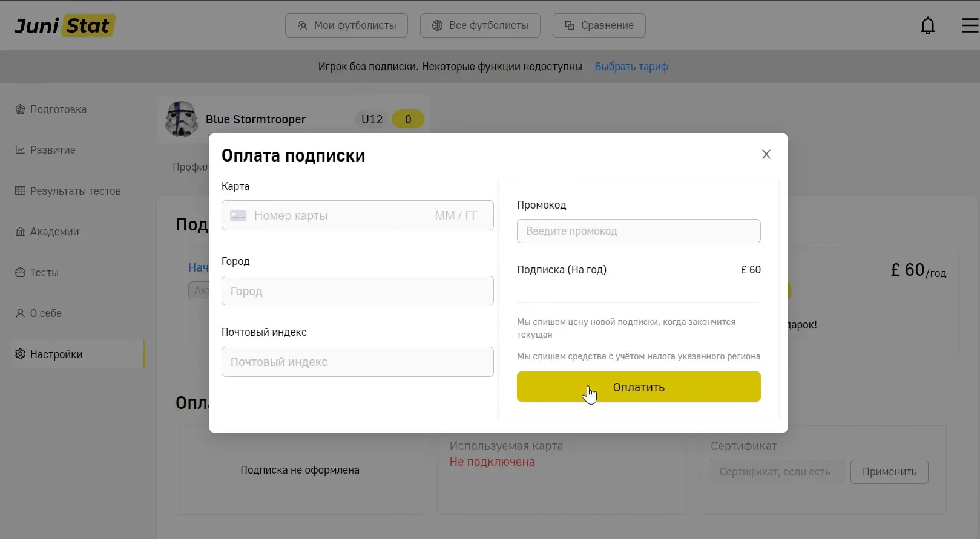This screenshot has width=980, height=539.
Task: Open Мои футболисты page
Action: click(346, 25)
